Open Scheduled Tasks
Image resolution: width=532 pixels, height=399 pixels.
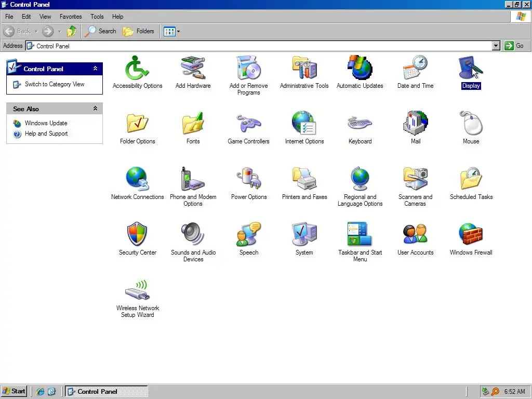point(471,179)
